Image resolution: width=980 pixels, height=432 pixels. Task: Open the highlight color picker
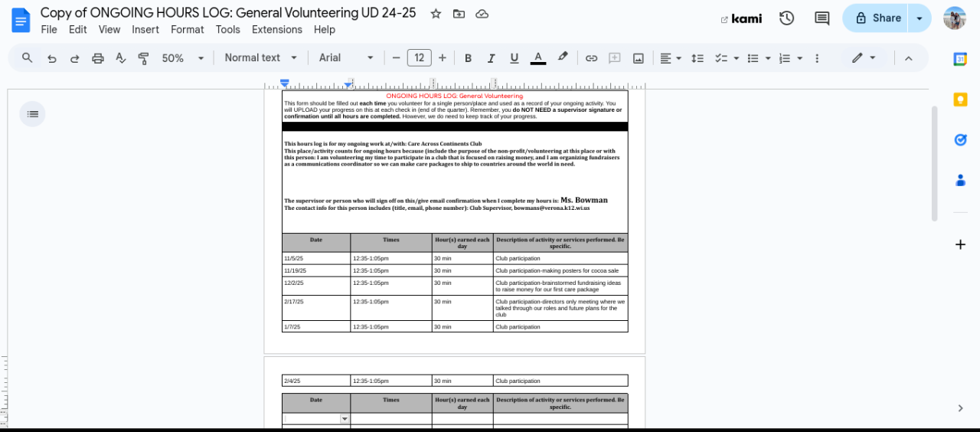coord(563,58)
